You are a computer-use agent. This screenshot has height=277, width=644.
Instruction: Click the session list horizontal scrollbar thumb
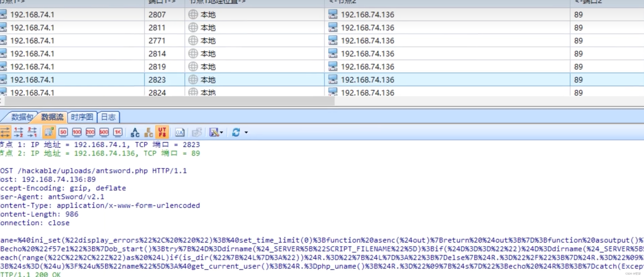click(169, 101)
